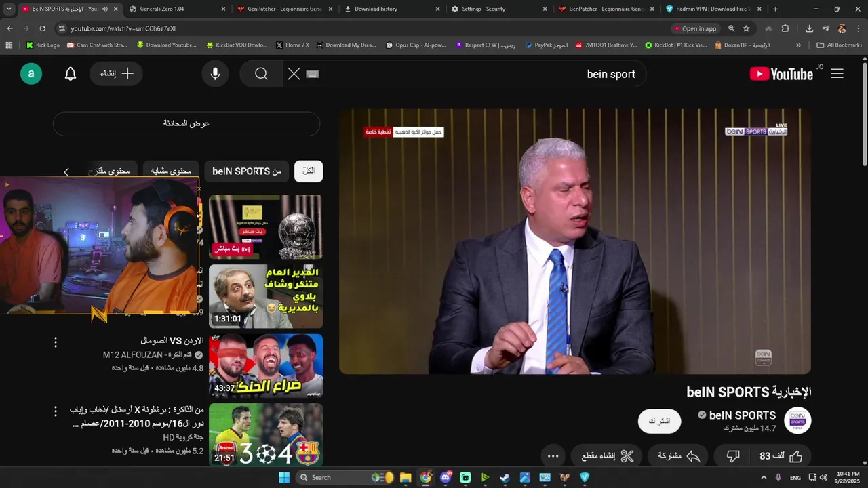Click the voice search microphone icon
Screen dimensions: 868x488
coord(215,74)
